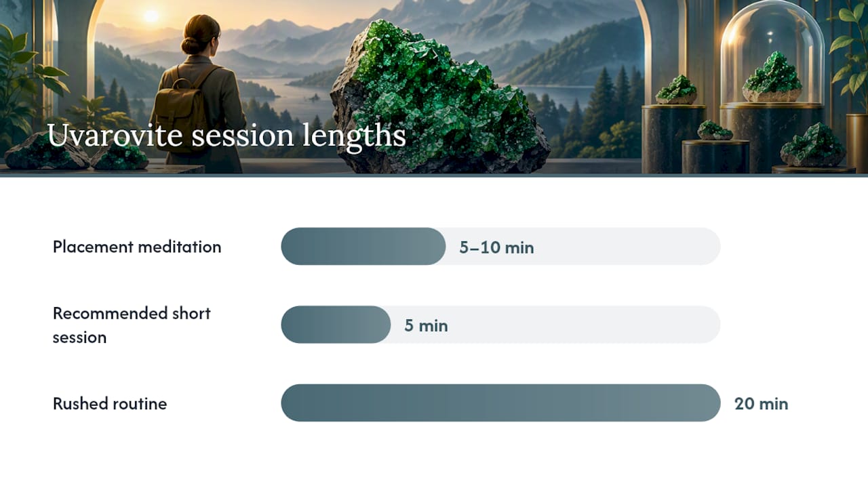Select the "Placement meditation" label
The height and width of the screenshot is (488, 868).
pos(137,247)
